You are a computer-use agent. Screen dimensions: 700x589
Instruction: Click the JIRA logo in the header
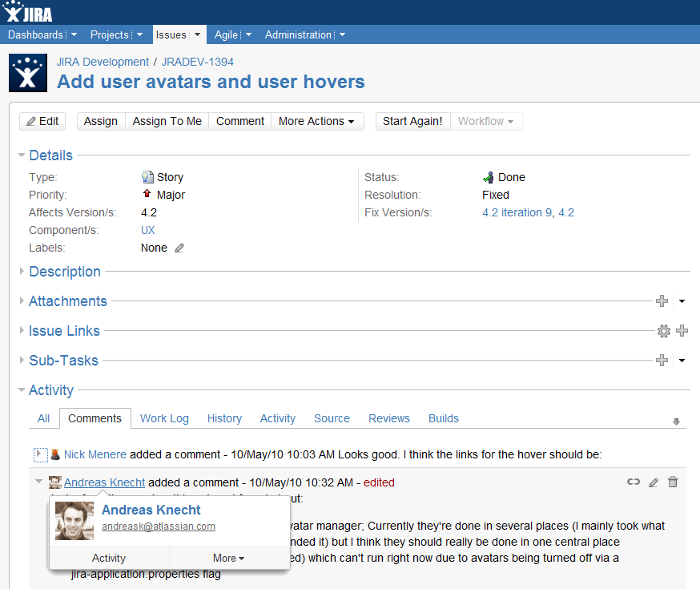click(x=28, y=12)
